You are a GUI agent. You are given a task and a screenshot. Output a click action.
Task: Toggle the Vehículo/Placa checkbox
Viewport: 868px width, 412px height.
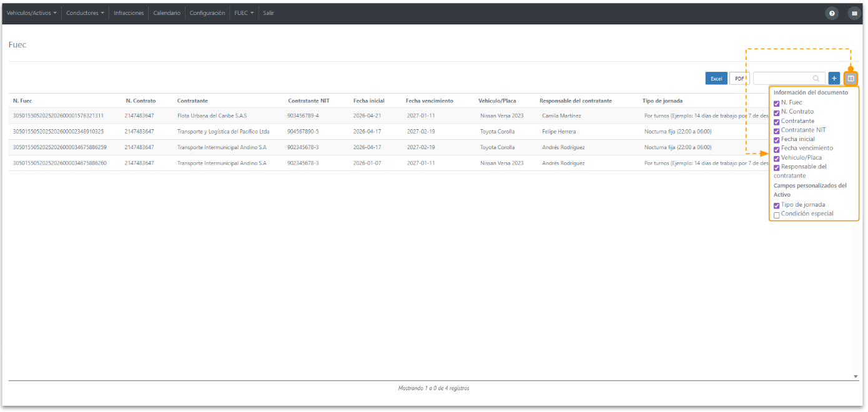[x=777, y=159]
